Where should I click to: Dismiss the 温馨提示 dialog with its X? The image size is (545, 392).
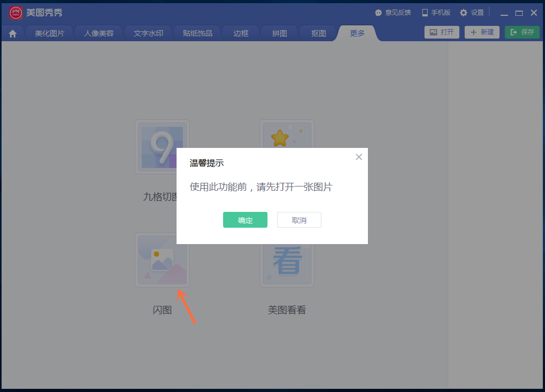click(358, 157)
